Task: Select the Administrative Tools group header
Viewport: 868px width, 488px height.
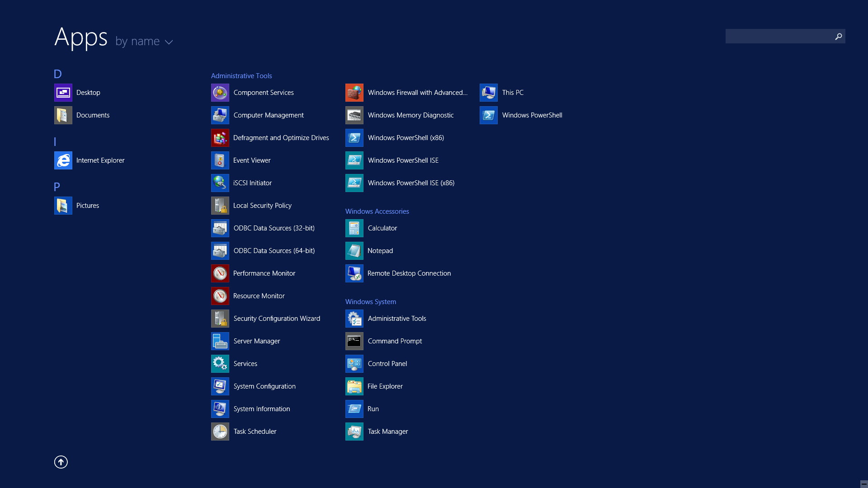Action: [x=241, y=76]
